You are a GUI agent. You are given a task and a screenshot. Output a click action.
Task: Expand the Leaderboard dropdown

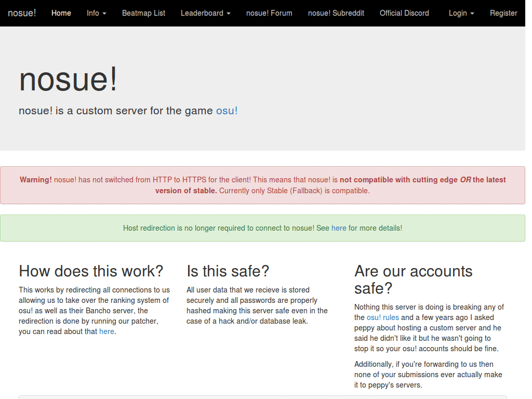[205, 13]
